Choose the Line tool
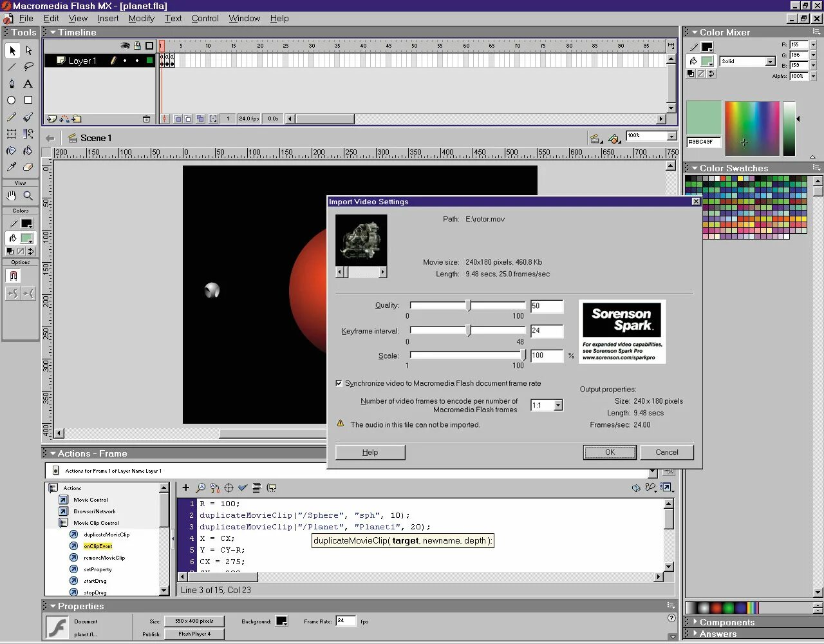This screenshot has width=824, height=644. pos(12,67)
